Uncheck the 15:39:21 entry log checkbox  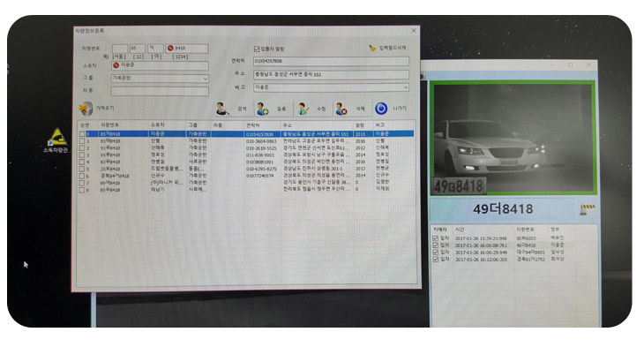click(x=435, y=238)
